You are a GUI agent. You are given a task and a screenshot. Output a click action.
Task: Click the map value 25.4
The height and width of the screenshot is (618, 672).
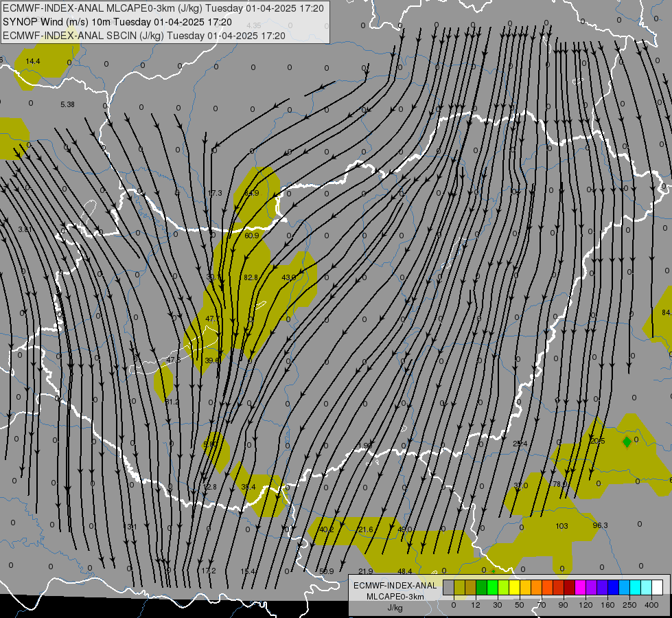click(520, 444)
